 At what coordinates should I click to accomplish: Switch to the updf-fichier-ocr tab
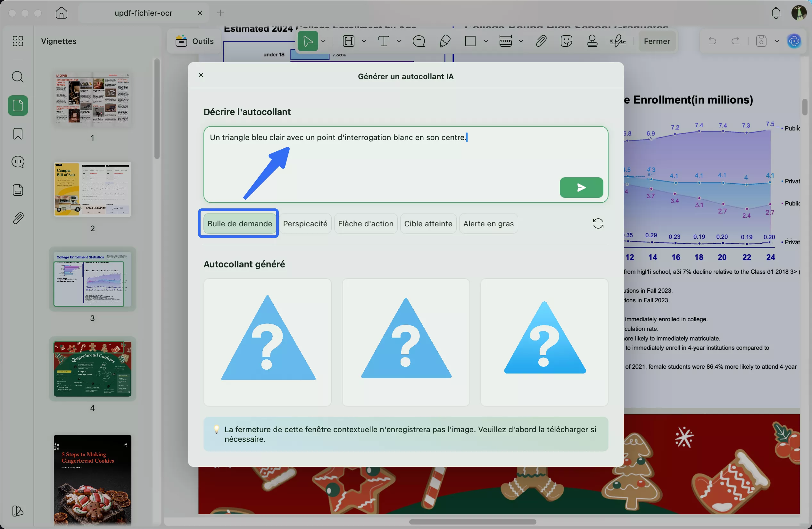143,13
